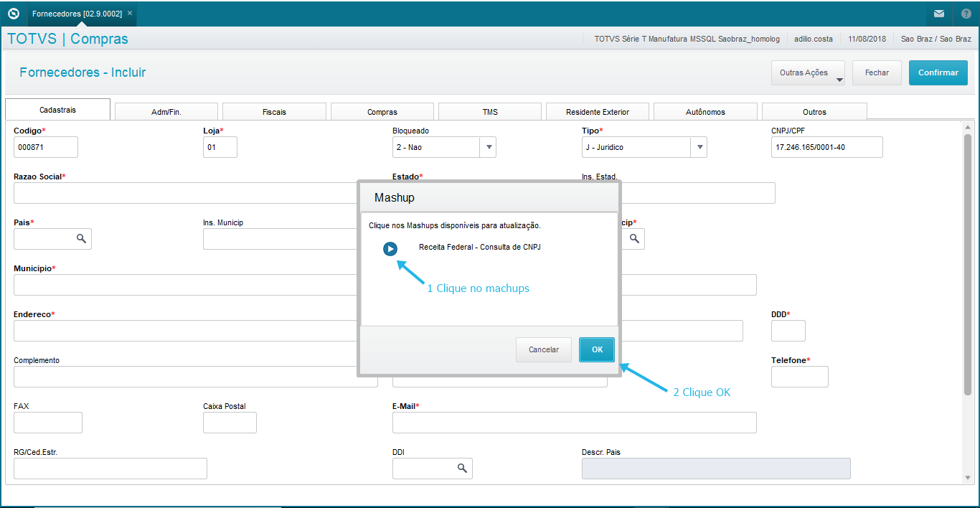Close the Fornecedores tab with x
This screenshot has width=980, height=508.
click(x=130, y=13)
